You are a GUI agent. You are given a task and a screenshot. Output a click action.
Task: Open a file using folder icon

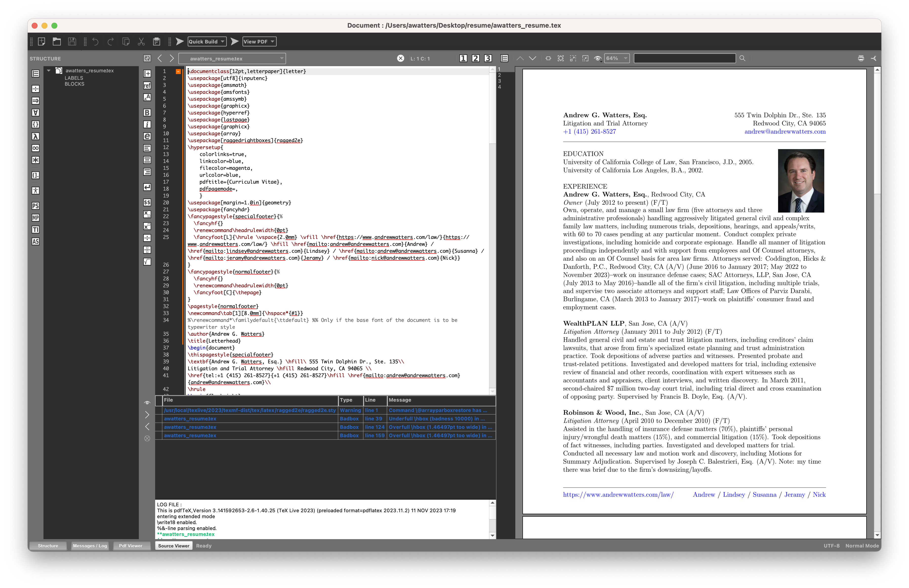(57, 41)
